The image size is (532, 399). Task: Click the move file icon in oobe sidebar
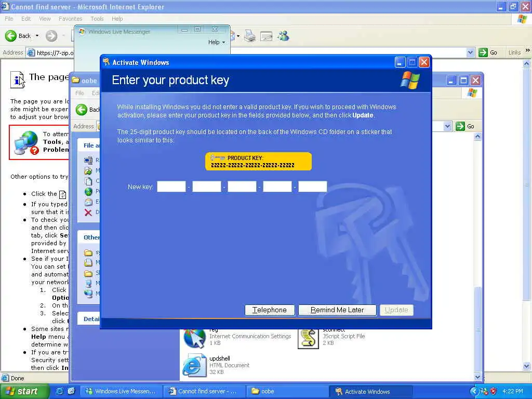[88, 170]
